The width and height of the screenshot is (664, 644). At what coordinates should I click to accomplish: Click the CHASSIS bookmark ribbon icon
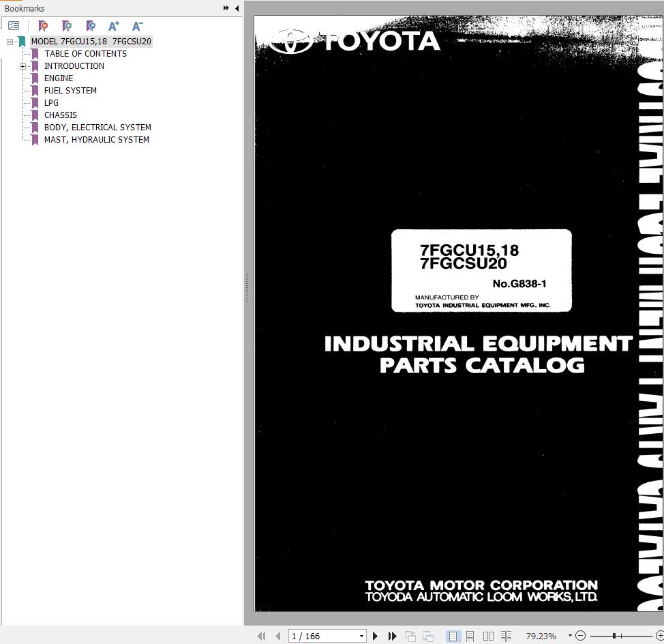(x=35, y=115)
